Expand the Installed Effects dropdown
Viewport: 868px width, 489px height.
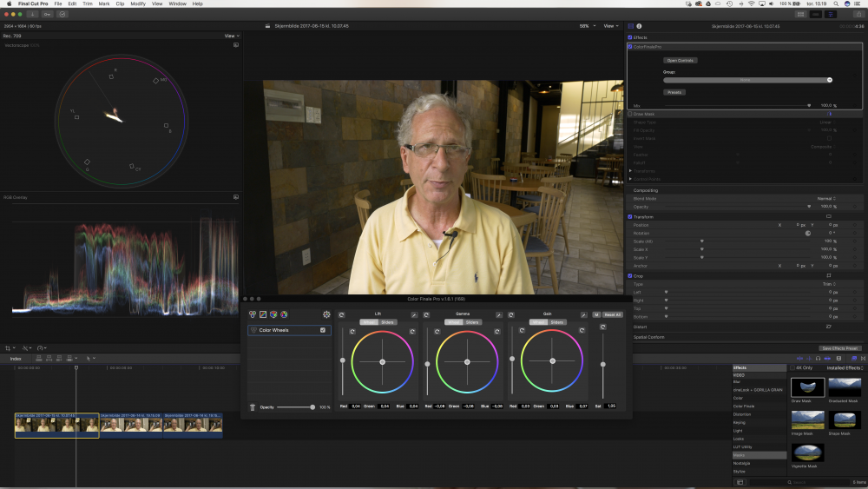[x=843, y=367]
